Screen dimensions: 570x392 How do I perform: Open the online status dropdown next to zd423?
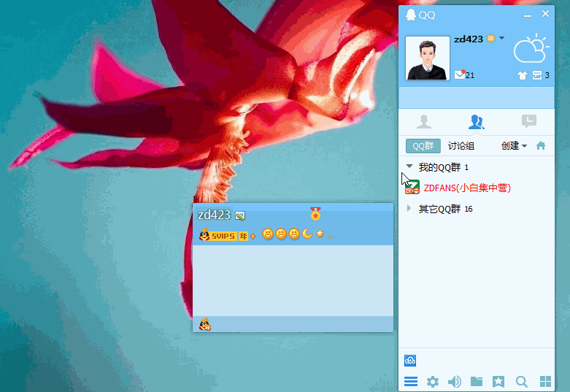501,38
